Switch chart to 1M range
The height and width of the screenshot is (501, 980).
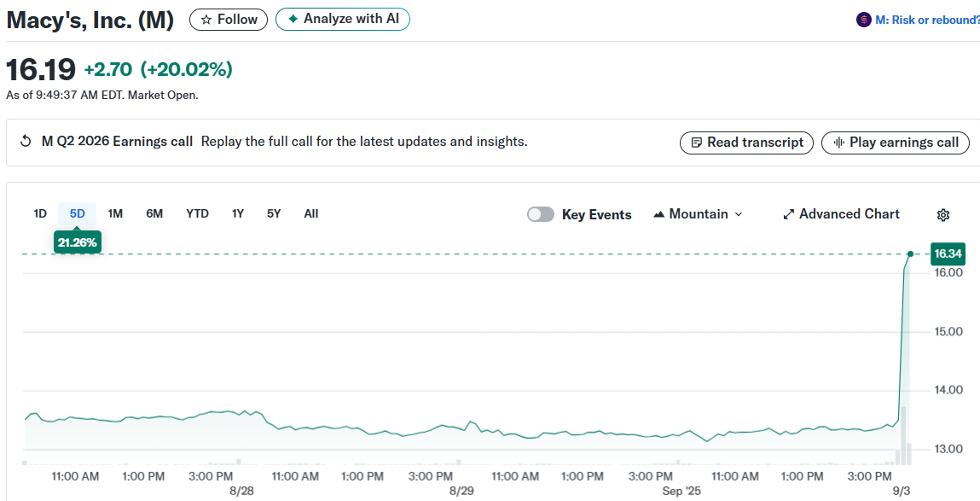[x=115, y=214]
